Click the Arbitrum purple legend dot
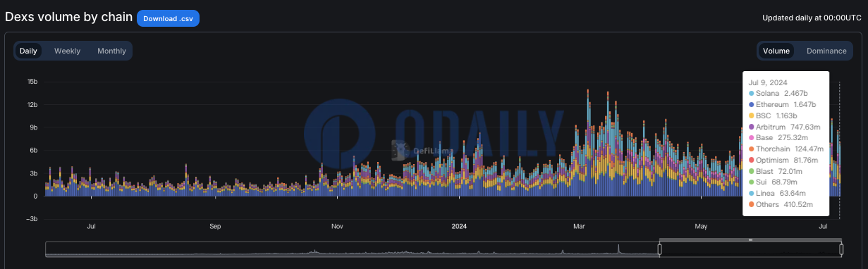 752,127
